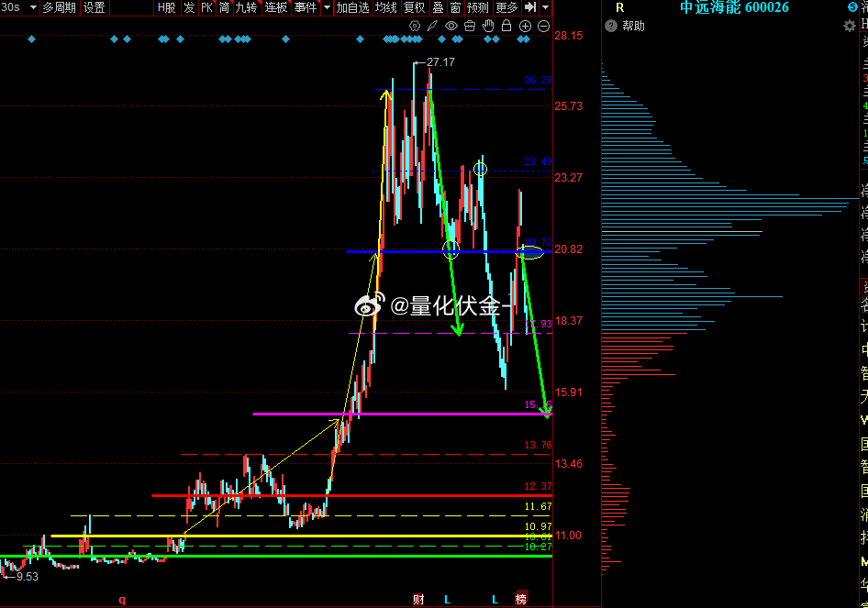The height and width of the screenshot is (608, 868).
Task: Toggle 均线 moving averages
Action: click(x=386, y=7)
